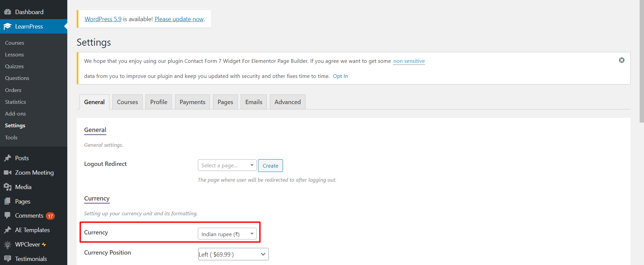
Task: Click the Comments speech bubble icon
Action: (x=7, y=216)
